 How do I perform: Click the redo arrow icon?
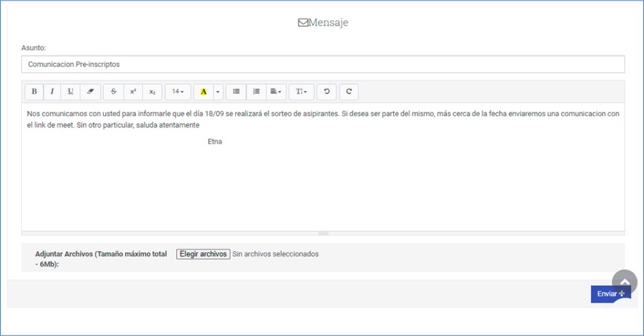pyautogui.click(x=348, y=92)
